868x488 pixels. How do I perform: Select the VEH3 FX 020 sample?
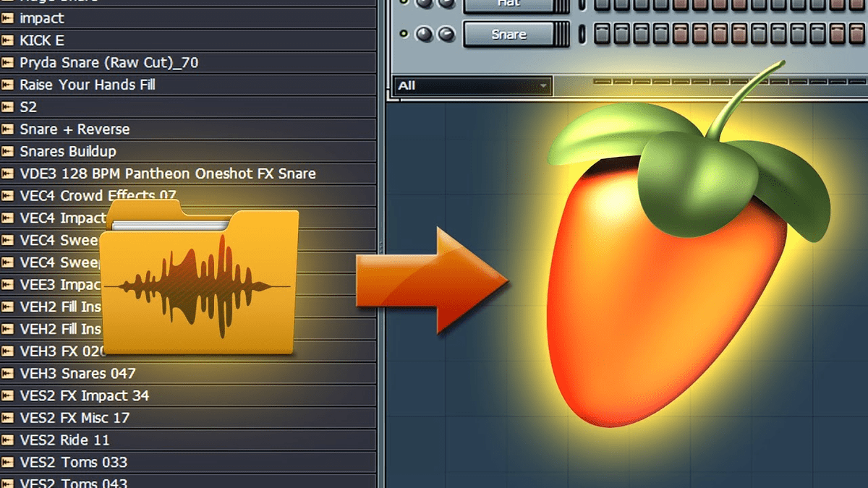coord(188,351)
